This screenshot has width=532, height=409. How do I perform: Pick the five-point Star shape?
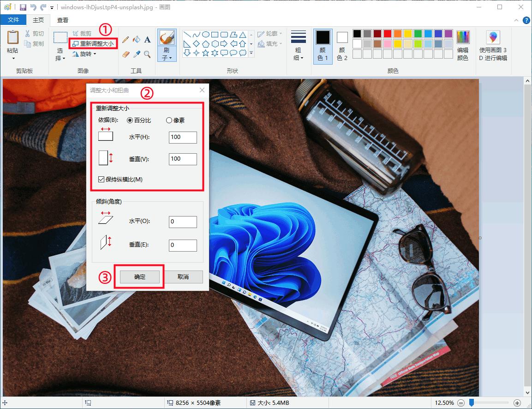click(206, 53)
